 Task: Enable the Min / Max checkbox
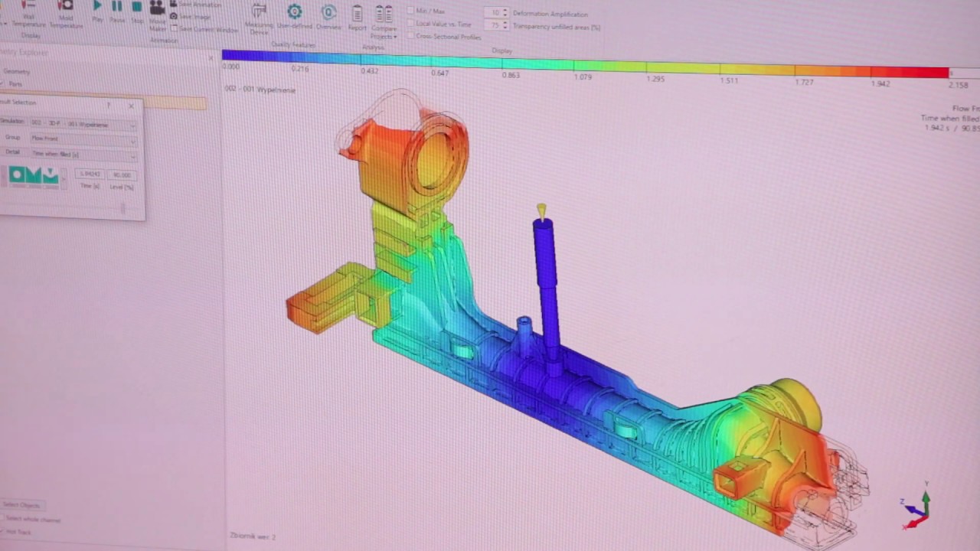411,11
